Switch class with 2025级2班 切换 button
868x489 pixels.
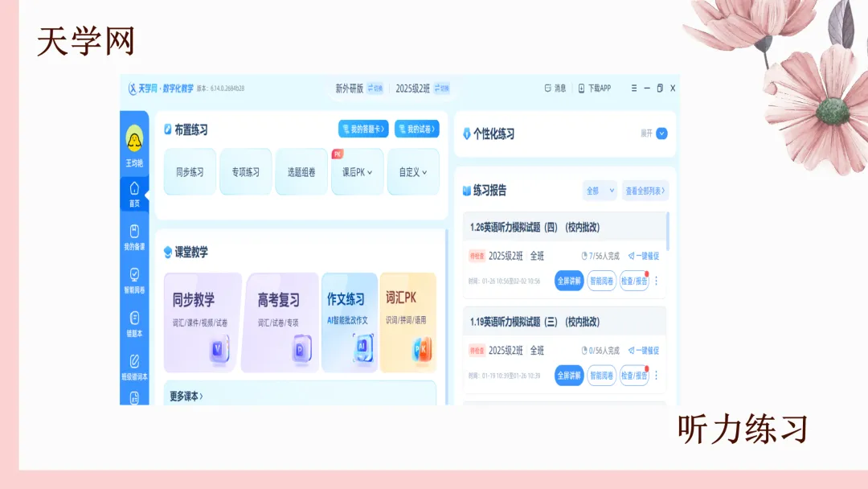pyautogui.click(x=442, y=88)
